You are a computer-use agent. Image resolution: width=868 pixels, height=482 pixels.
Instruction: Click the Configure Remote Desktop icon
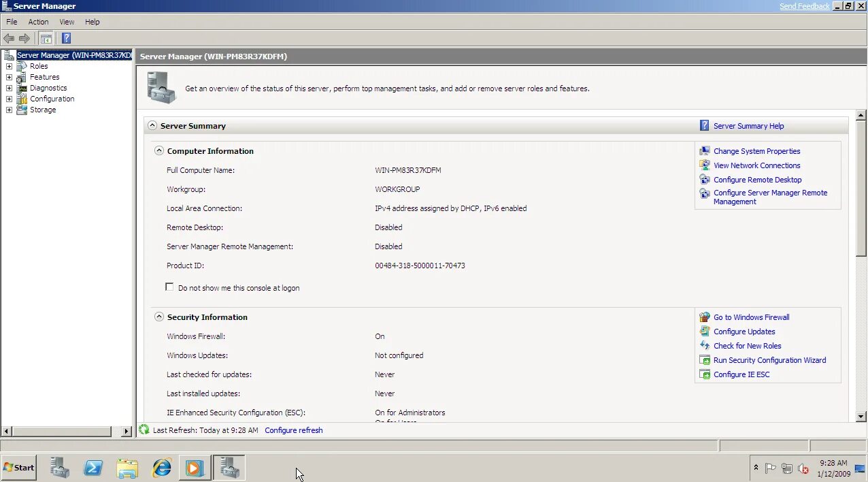click(705, 180)
